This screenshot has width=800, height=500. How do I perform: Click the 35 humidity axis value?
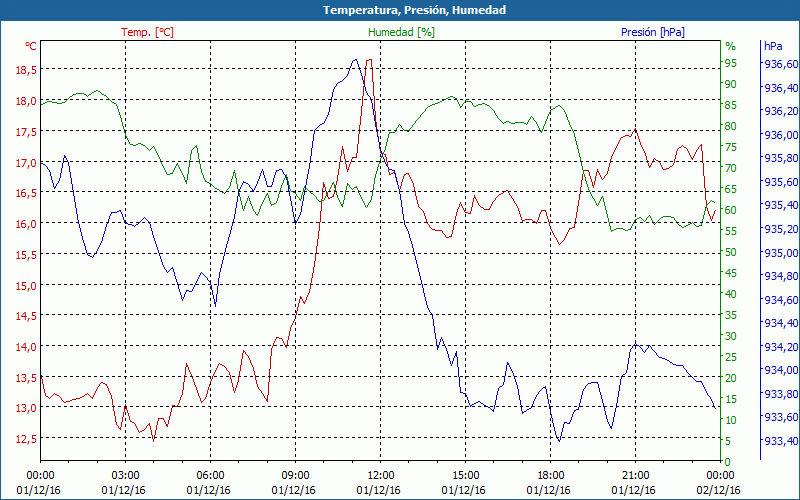(x=731, y=315)
